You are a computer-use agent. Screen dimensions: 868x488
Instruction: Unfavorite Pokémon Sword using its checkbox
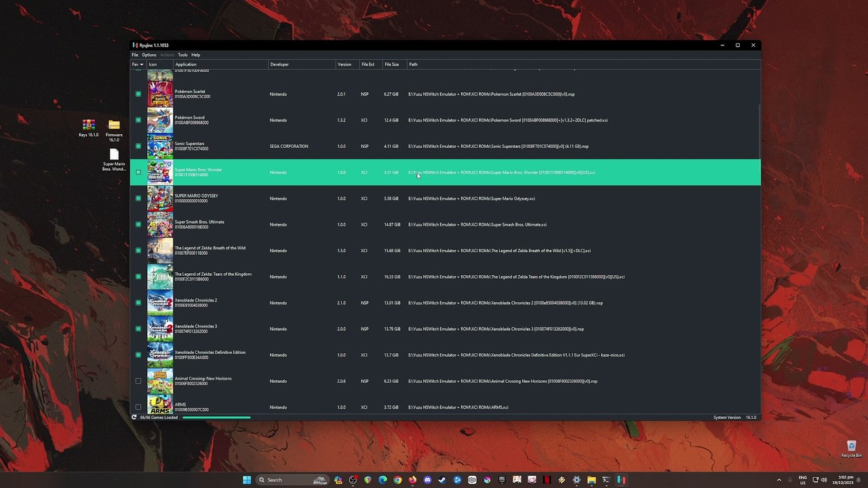click(x=138, y=120)
